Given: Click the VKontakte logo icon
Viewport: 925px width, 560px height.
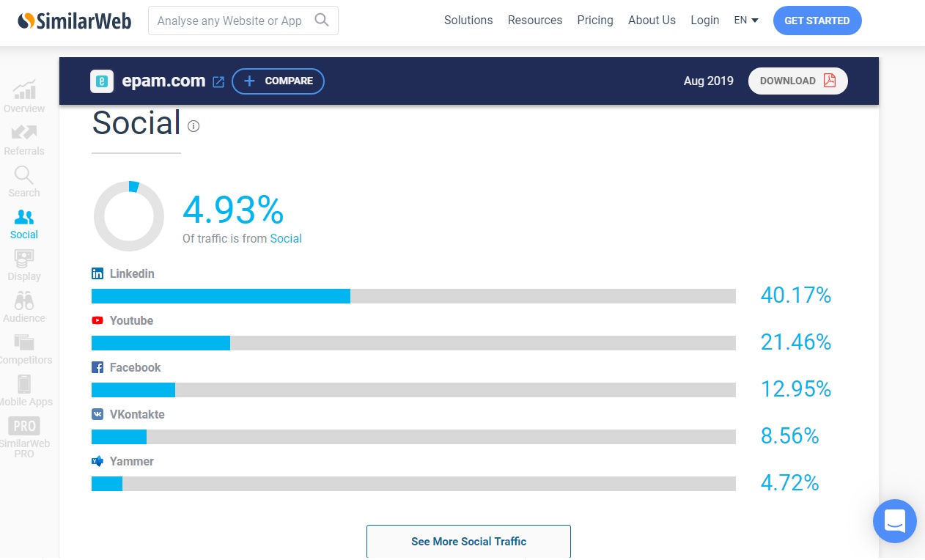Looking at the screenshot, I should click(x=97, y=414).
